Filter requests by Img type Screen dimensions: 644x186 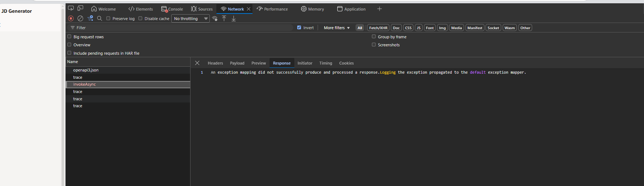(442, 28)
